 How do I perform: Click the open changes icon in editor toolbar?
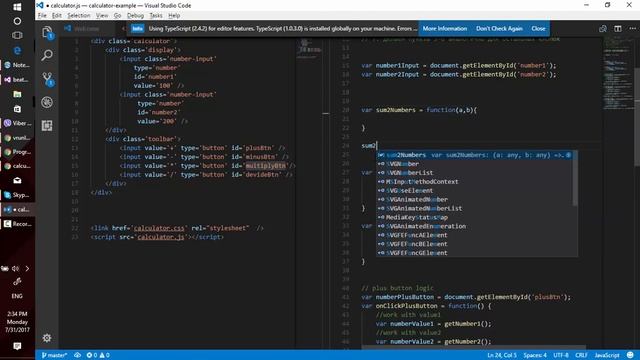coord(603,29)
